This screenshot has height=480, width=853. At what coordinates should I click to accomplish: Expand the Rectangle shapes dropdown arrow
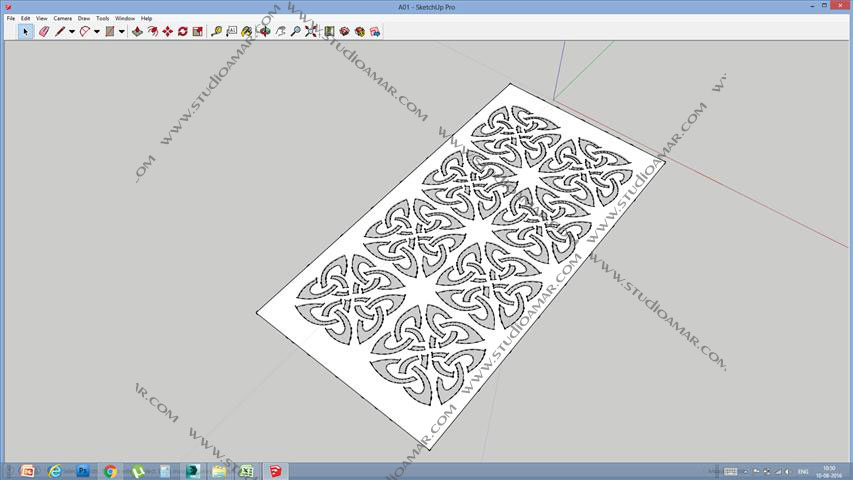click(x=122, y=32)
